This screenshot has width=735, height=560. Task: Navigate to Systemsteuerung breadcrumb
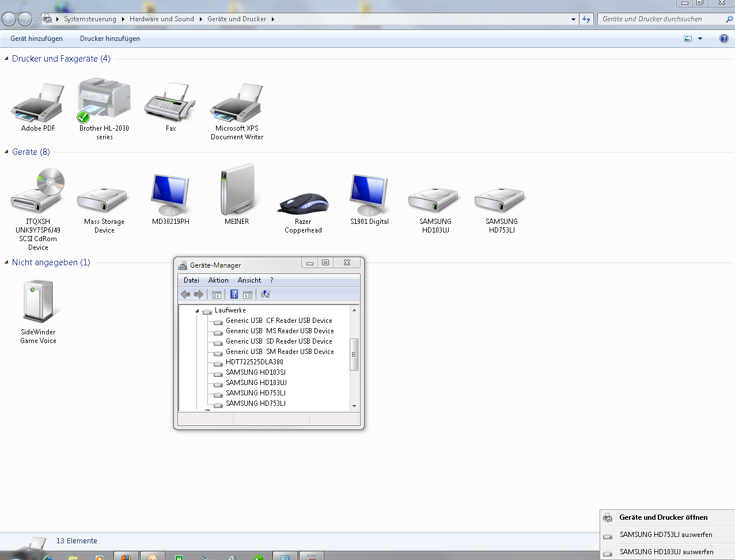pyautogui.click(x=90, y=19)
